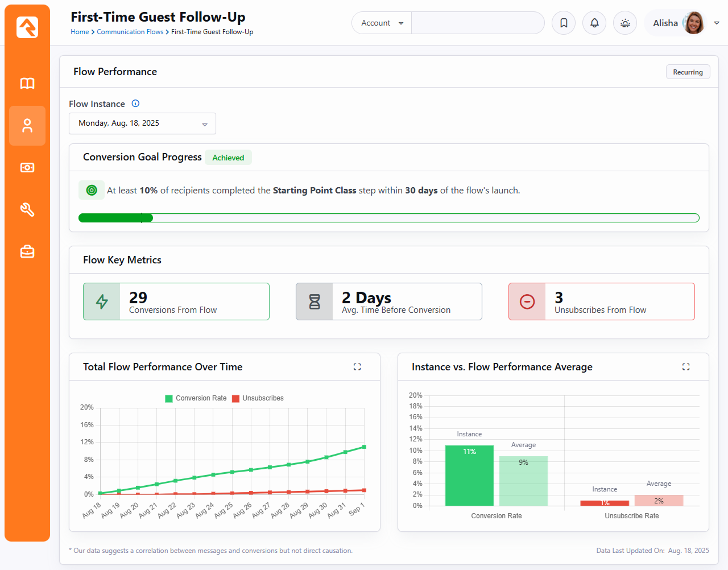Screen dimensions: 728x570
Task: Go to Home breadcrumb link
Action: pyautogui.click(x=80, y=32)
